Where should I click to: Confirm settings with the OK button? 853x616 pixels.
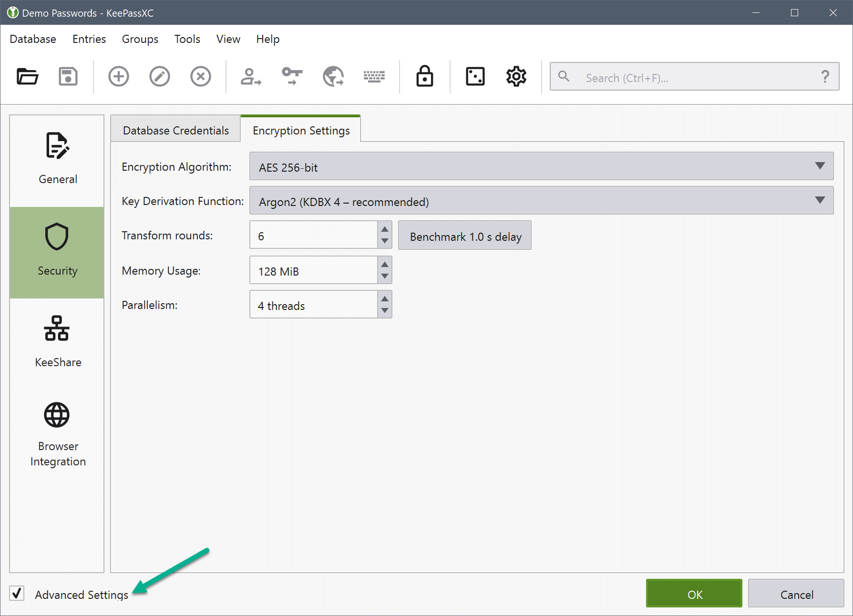(x=694, y=594)
